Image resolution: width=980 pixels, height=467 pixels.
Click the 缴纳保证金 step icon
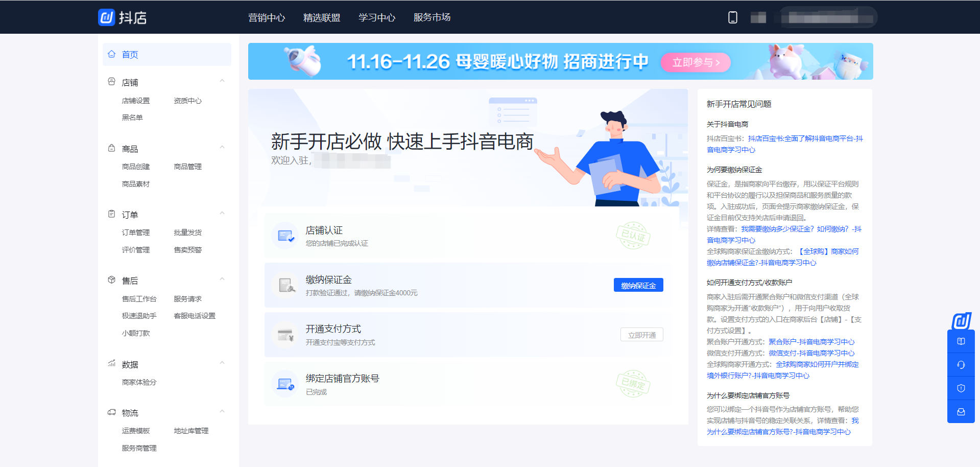pos(285,285)
